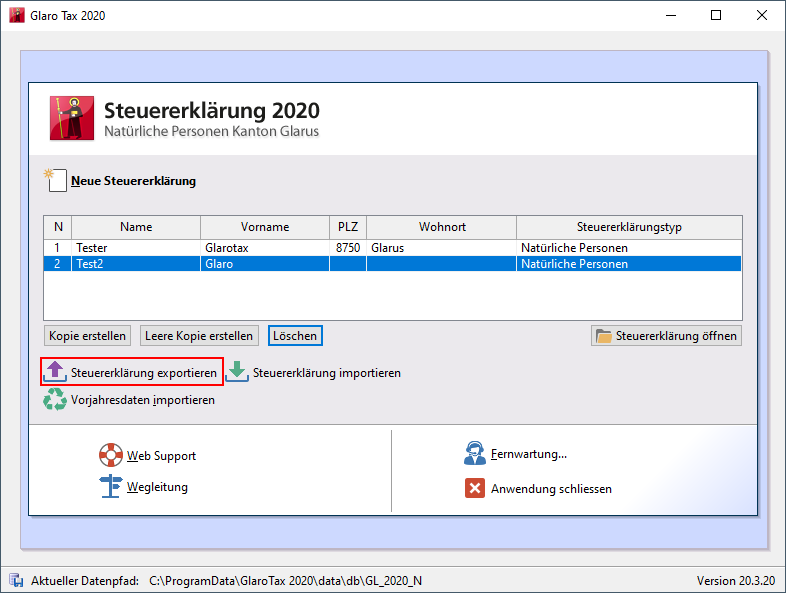
Task: Maximize the Glaro Tax 2020 window
Action: [716, 16]
